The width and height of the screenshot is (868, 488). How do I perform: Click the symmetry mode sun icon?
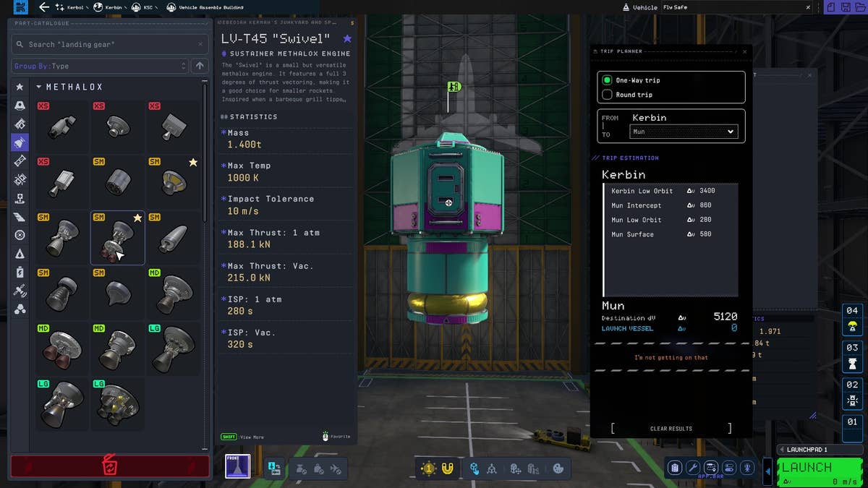coord(429,468)
